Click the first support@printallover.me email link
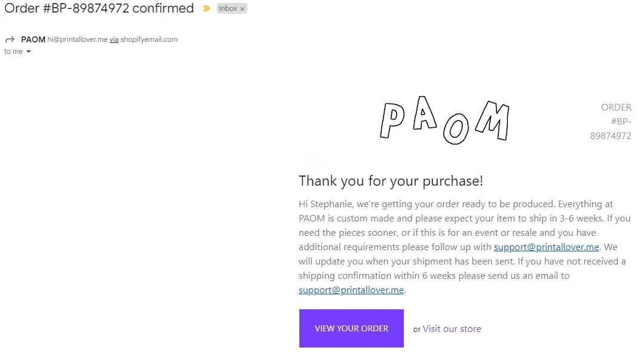Image resolution: width=644 pixels, height=360 pixels. [546, 247]
